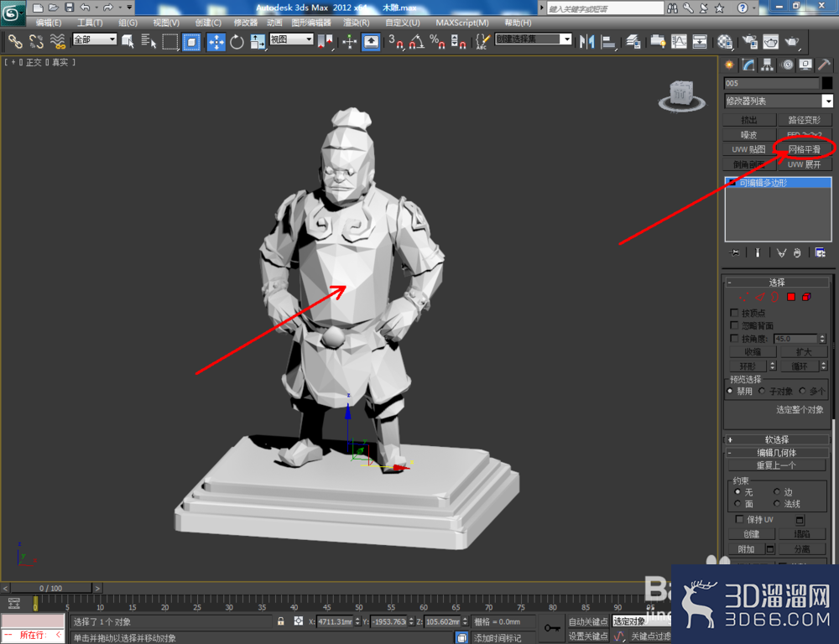The image size is (839, 644).
Task: Open Layer Manager
Action: tap(633, 41)
